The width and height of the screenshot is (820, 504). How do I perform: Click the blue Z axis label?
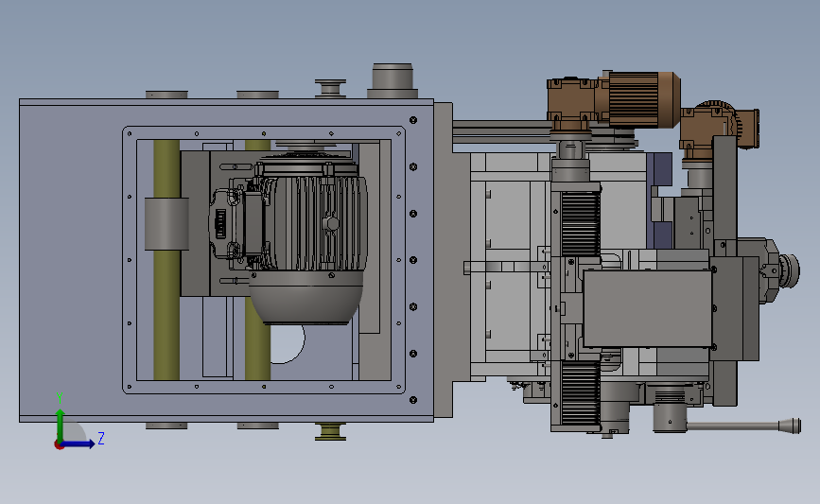click(x=101, y=438)
